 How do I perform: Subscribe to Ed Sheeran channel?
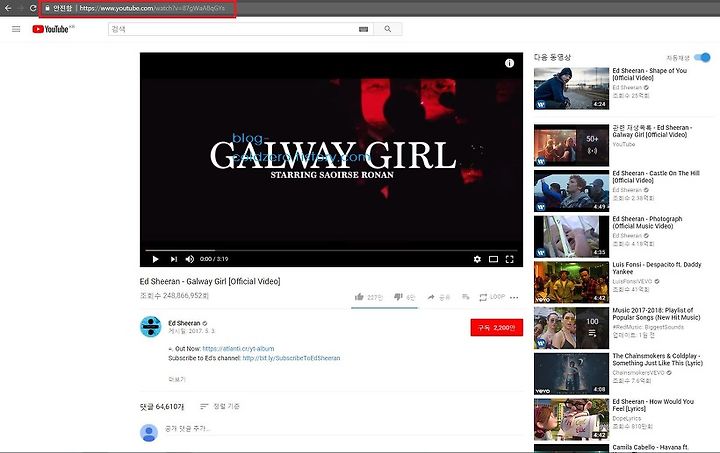click(496, 327)
